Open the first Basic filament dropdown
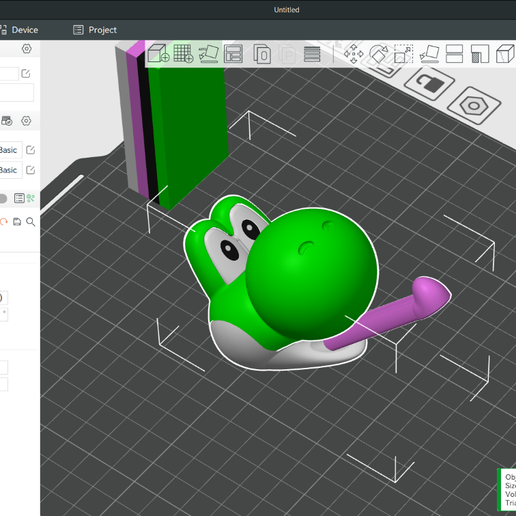Viewport: 516px width, 516px height. click(11, 150)
